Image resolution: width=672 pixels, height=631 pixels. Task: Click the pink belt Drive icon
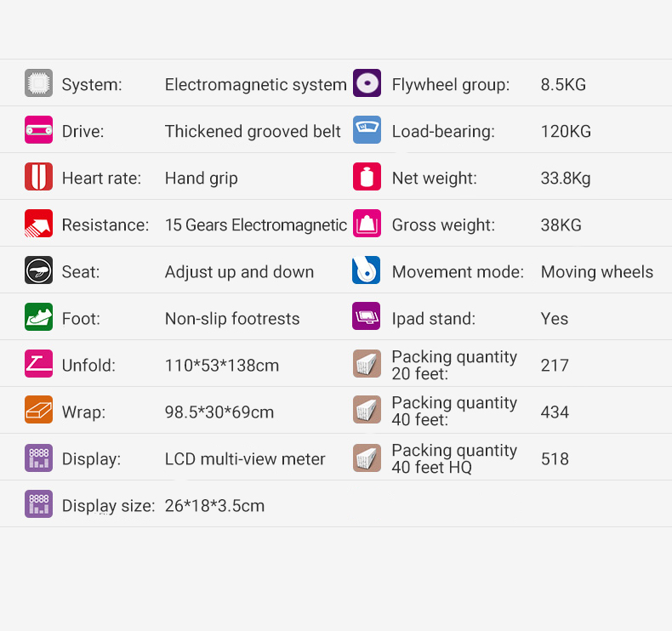(x=38, y=129)
